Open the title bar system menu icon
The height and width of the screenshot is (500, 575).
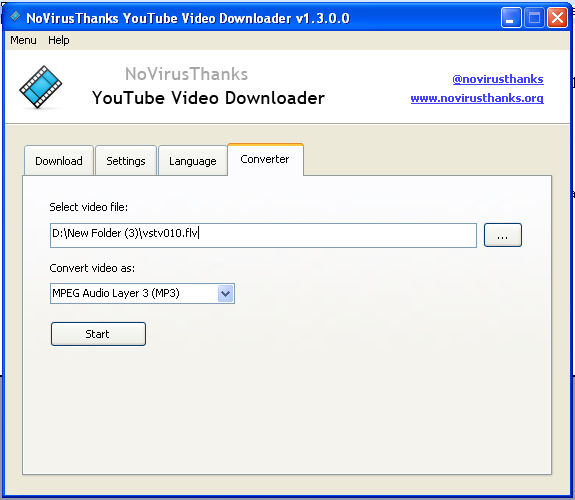pyautogui.click(x=15, y=17)
